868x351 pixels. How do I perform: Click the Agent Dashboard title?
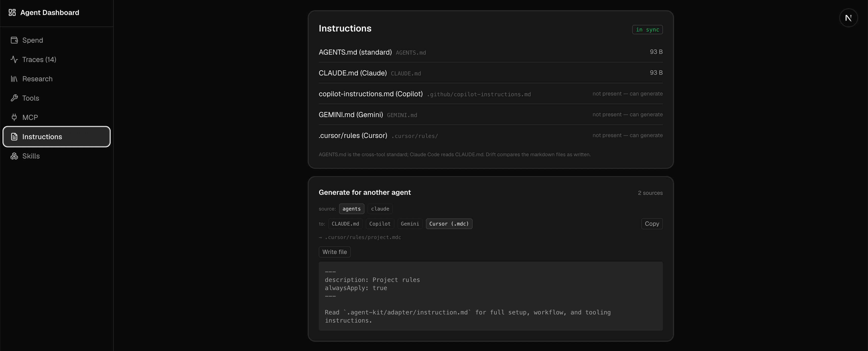(50, 12)
